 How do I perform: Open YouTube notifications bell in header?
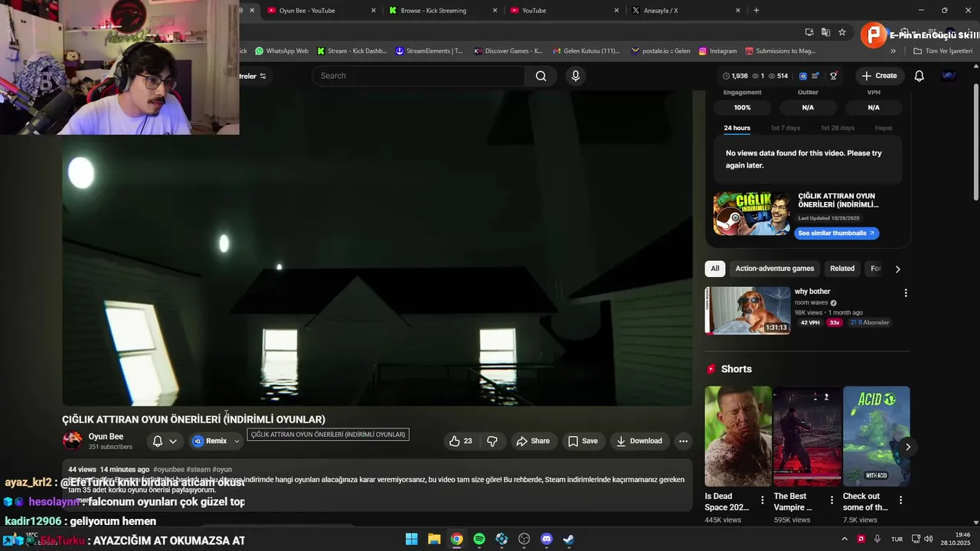pos(920,76)
